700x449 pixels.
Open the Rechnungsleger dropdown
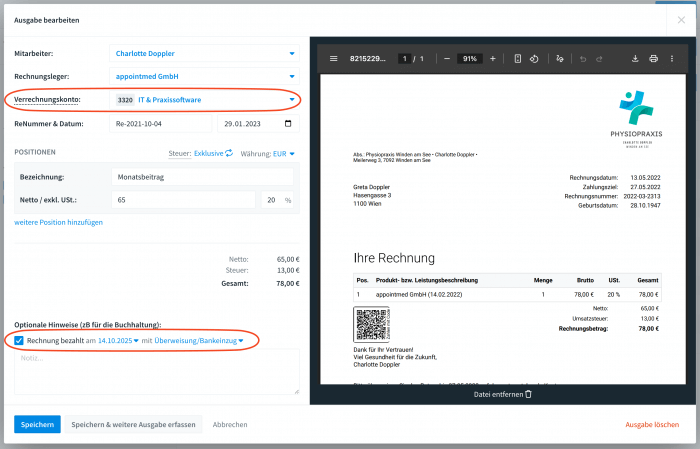point(292,76)
